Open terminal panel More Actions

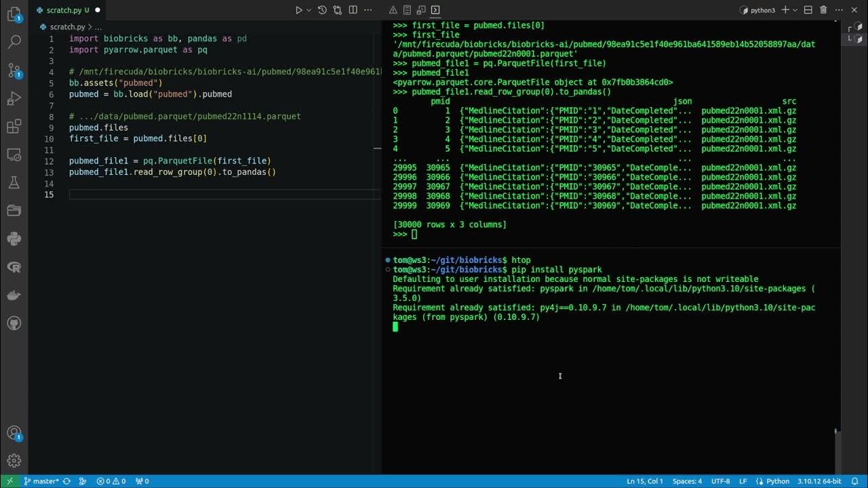839,10
